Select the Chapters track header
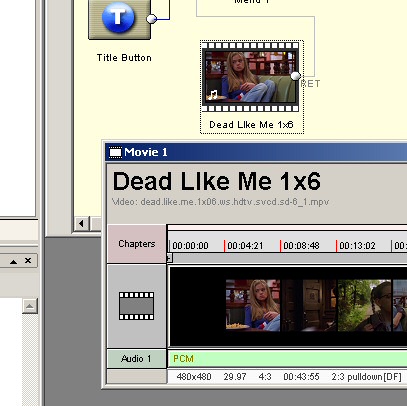The height and width of the screenshot is (406, 407). coord(137,244)
